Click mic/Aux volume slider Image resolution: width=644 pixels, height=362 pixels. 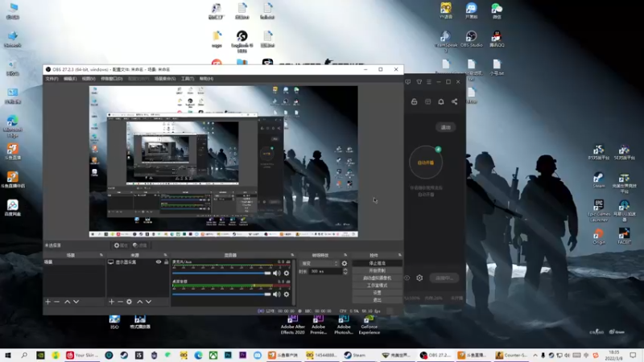tap(222, 273)
